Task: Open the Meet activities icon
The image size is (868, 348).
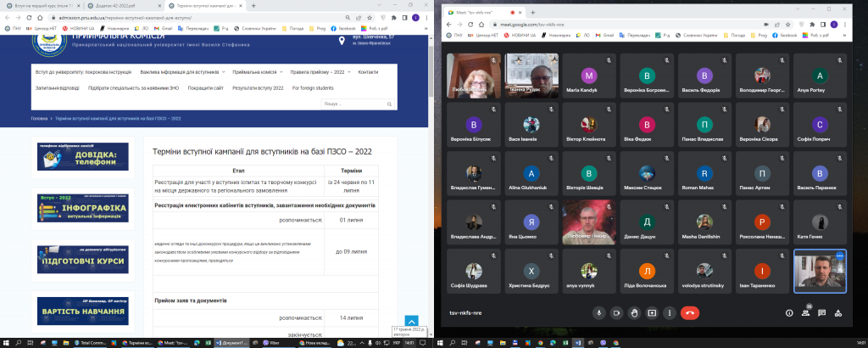Action: 838,312
